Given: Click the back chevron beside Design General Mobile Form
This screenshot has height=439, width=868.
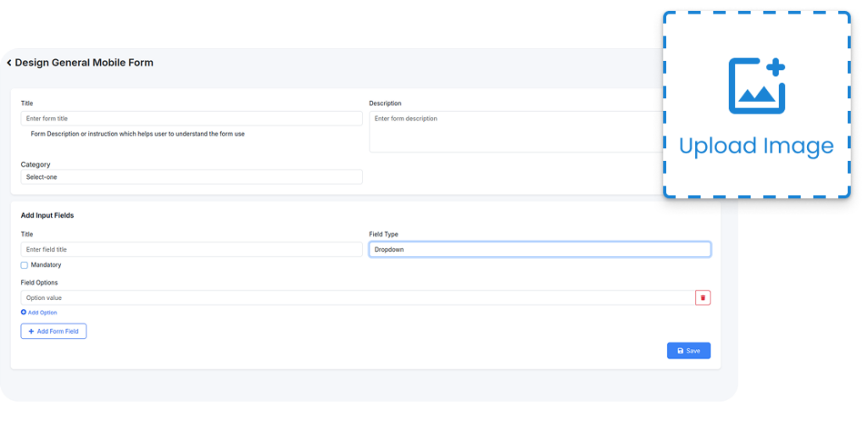Looking at the screenshot, I should [9, 63].
